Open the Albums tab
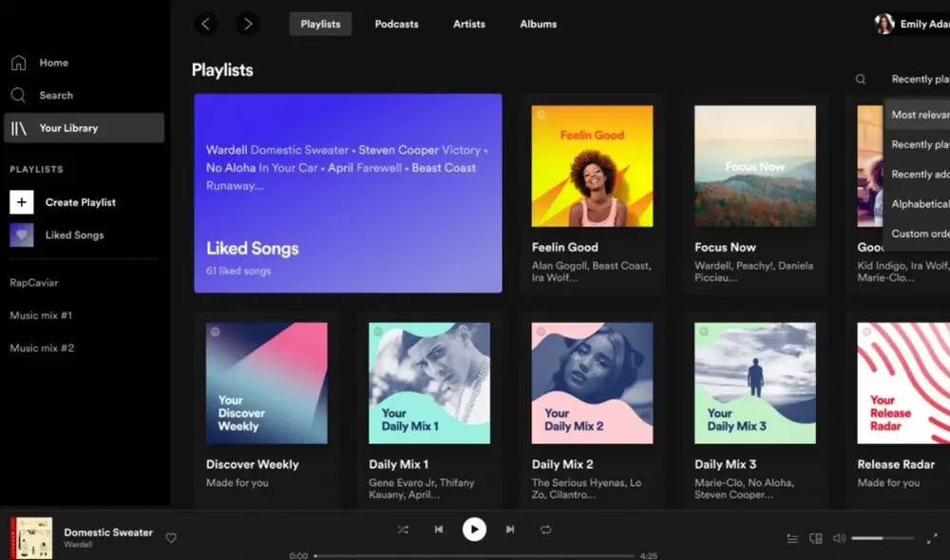The image size is (950, 560). [538, 24]
